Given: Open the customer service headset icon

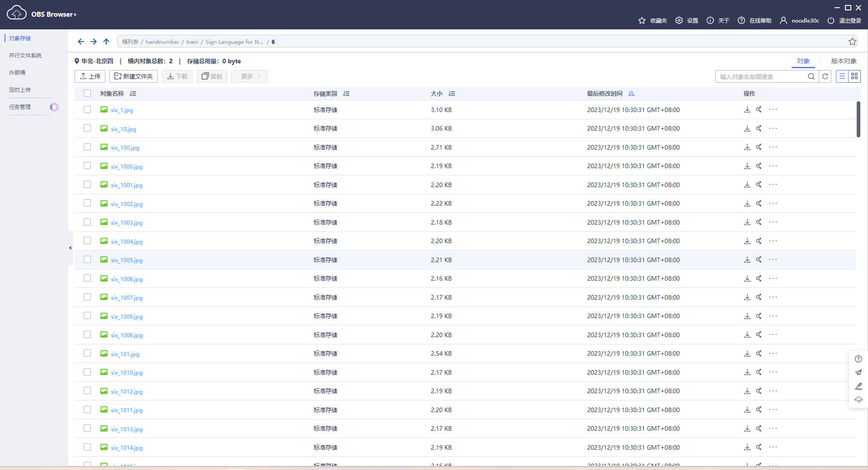Looking at the screenshot, I should [859, 399].
